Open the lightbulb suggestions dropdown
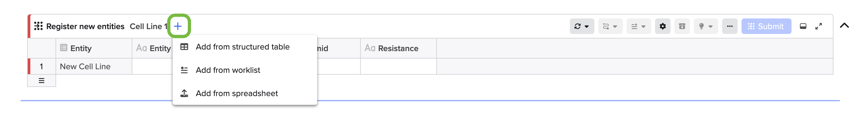This screenshot has height=132, width=868. point(706,26)
